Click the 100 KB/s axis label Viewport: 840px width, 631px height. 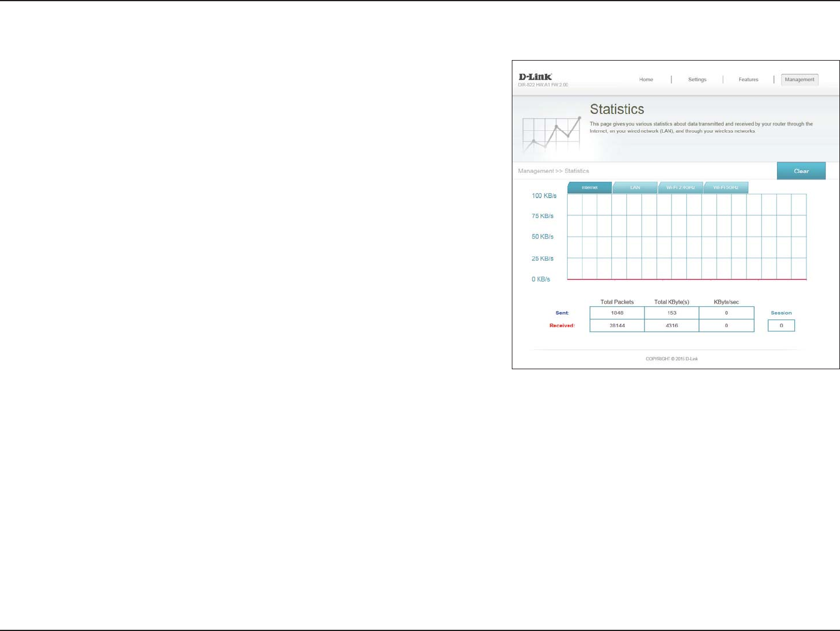(544, 196)
